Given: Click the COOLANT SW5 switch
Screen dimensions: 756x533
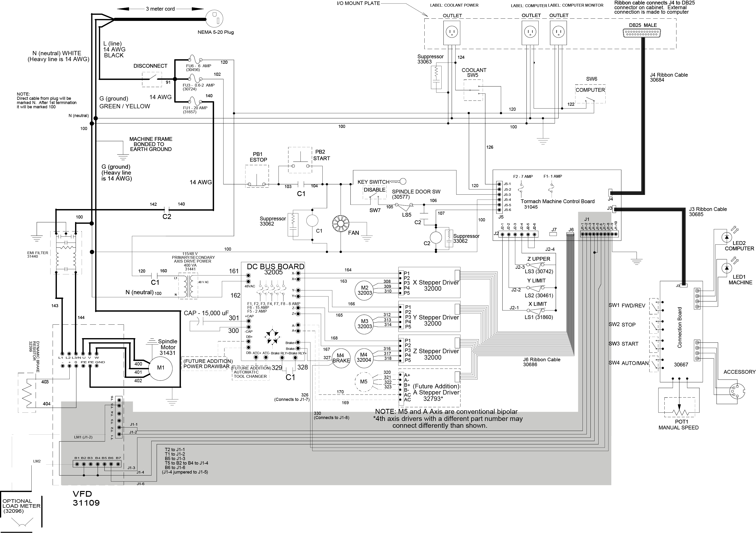Looking at the screenshot, I should coord(473,90).
